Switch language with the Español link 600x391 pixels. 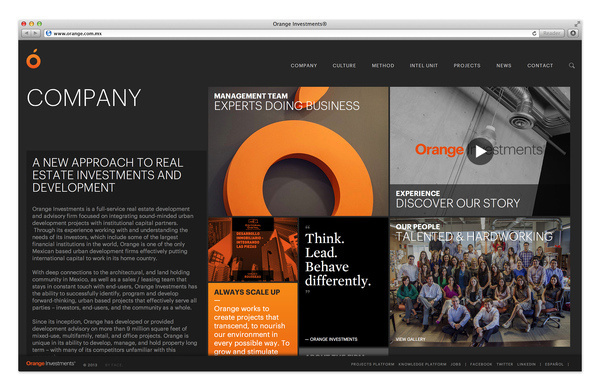pos(554,364)
